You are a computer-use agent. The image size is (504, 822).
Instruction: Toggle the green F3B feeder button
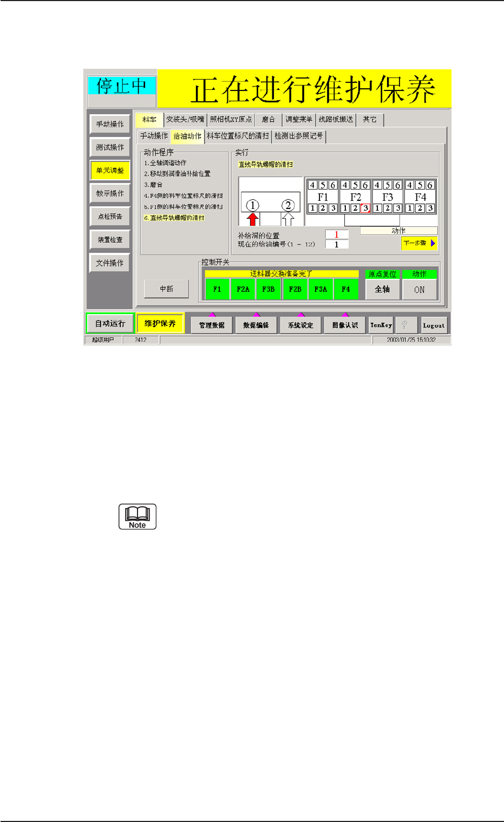[x=269, y=289]
